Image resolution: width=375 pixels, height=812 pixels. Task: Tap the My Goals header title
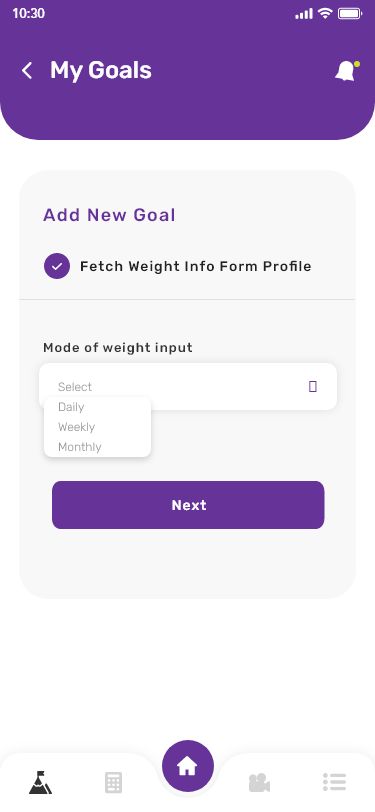tap(101, 70)
